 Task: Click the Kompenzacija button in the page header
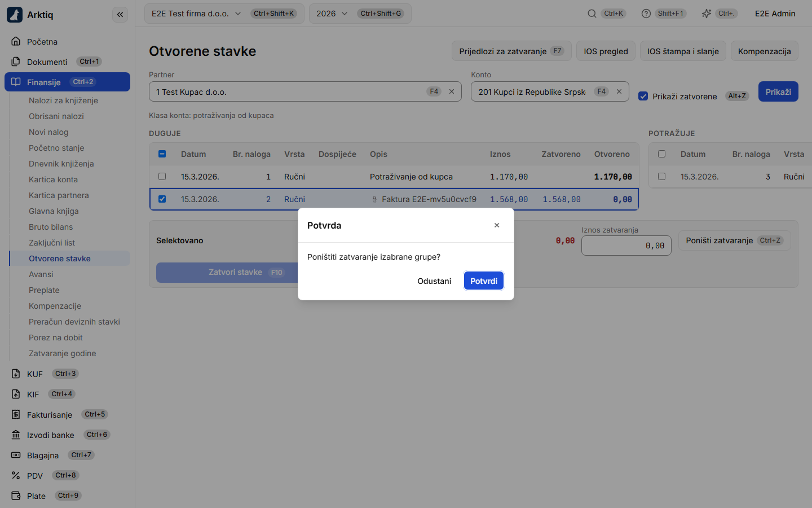tap(765, 51)
